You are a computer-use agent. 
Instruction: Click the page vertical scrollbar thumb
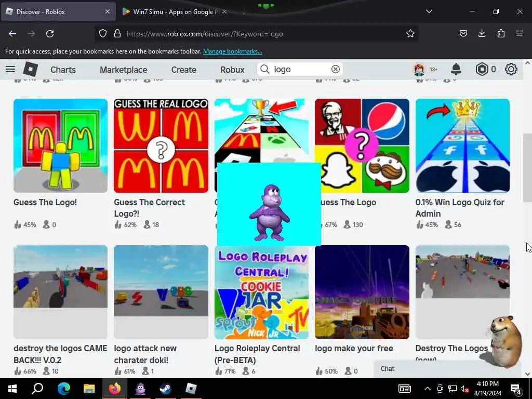(x=528, y=168)
